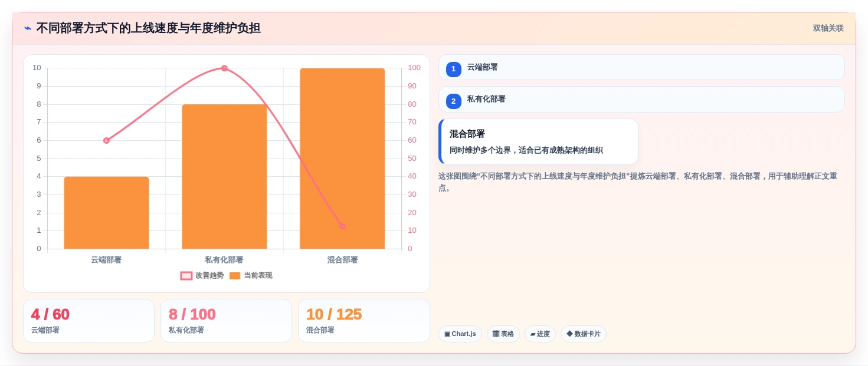Screen dimensions: 868x366
Task: Click the chart heading 不同部署方式下的上线速度与年度维护负担
Action: tap(149, 28)
